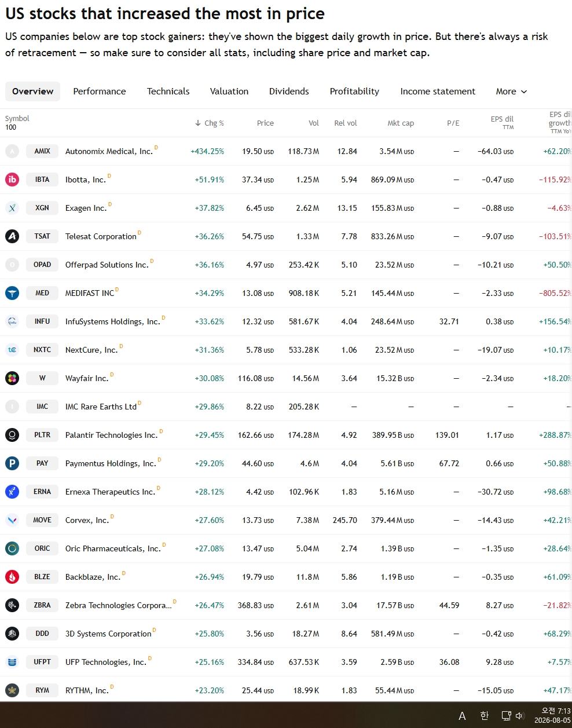Select the Overview tab
Viewport: 572px width, 728px height.
pos(32,92)
